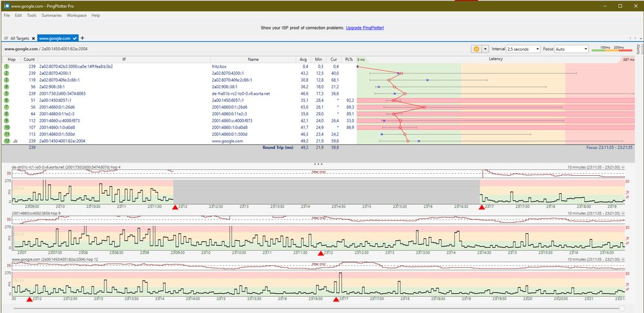Click the first red triangle marker on hop 4 timeline
Viewport: 644px width, 313px height.
coord(175,207)
